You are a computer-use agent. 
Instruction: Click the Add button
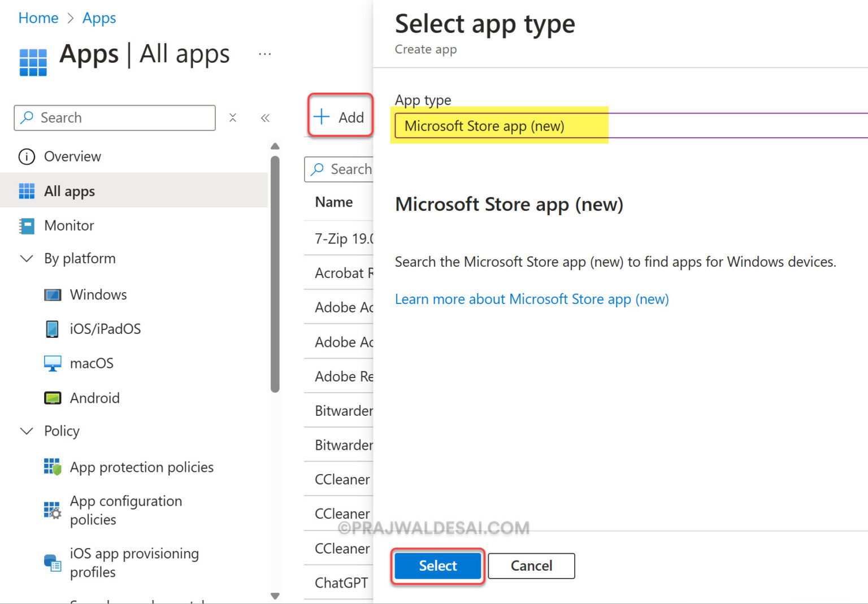[340, 117]
